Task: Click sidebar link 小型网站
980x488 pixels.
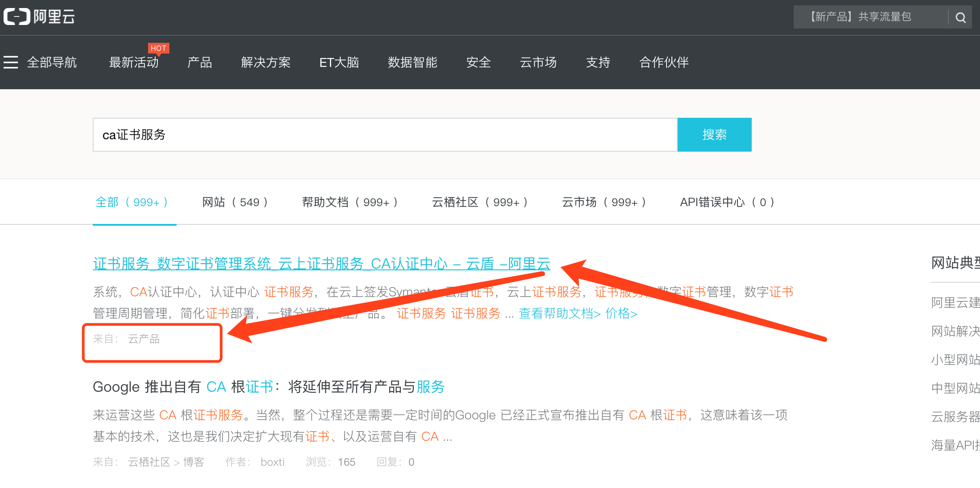Action: click(x=955, y=360)
